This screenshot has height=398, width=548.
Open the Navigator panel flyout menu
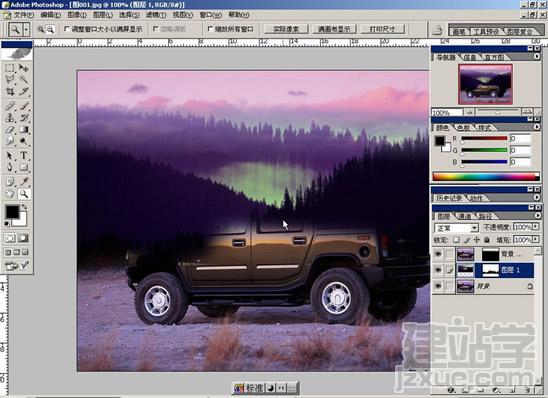pos(537,56)
